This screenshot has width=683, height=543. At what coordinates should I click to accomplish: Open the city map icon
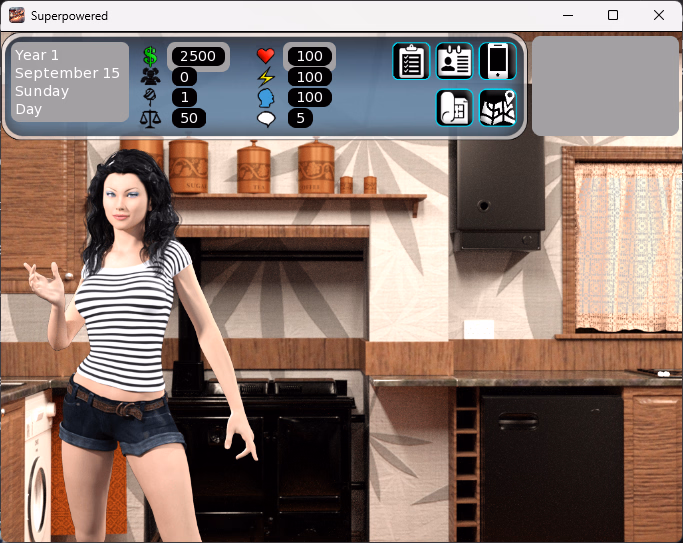(x=498, y=108)
